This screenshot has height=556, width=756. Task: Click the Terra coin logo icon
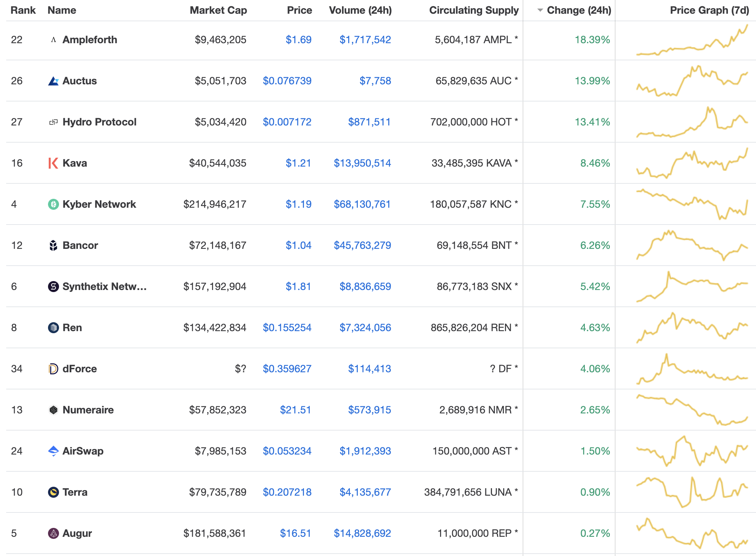click(53, 492)
